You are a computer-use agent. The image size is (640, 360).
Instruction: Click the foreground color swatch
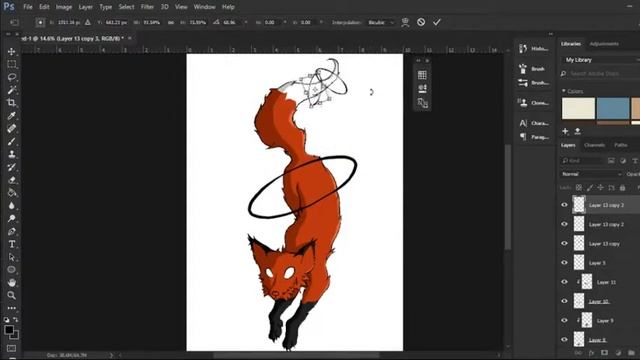[x=9, y=330]
